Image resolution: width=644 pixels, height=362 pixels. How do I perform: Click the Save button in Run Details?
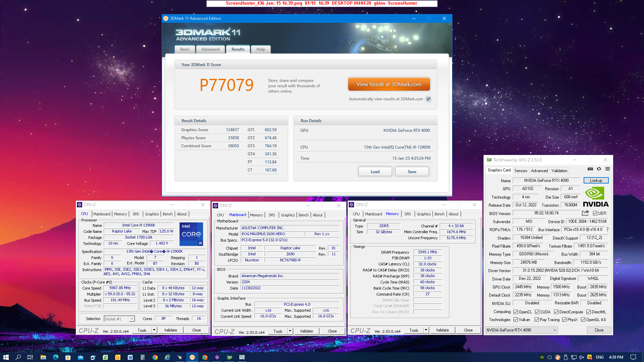[x=412, y=172]
